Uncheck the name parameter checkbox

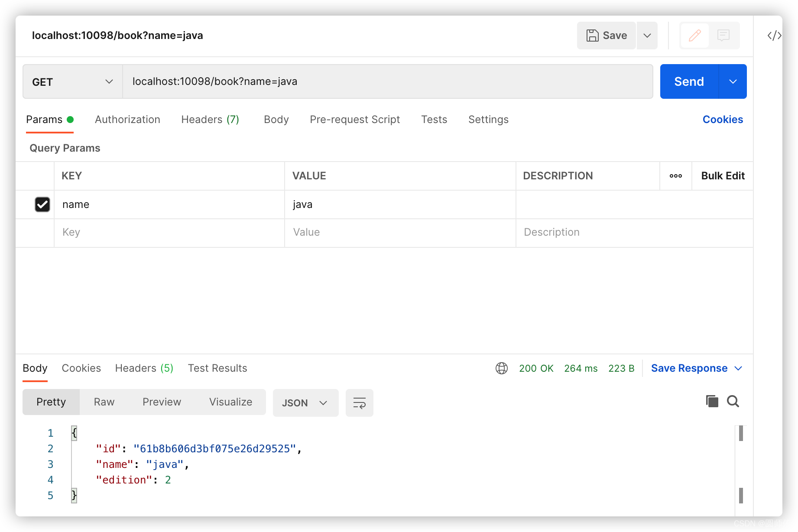[x=42, y=204]
